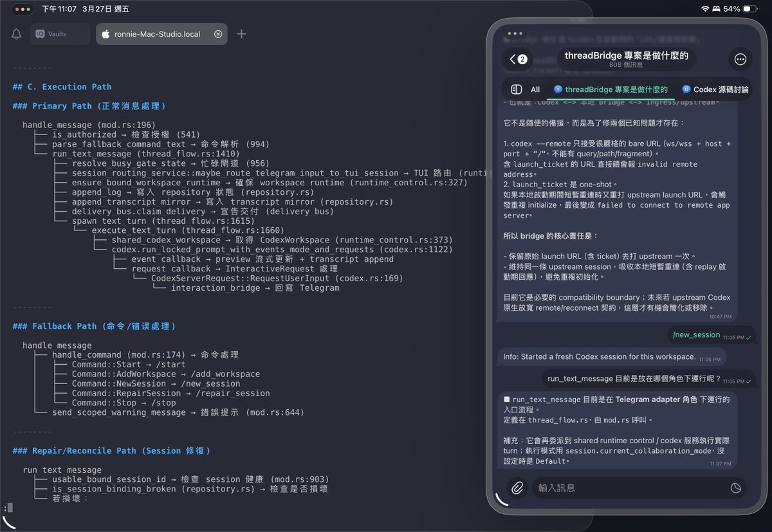
Task: Click the append_log repository line
Action: (x=193, y=192)
